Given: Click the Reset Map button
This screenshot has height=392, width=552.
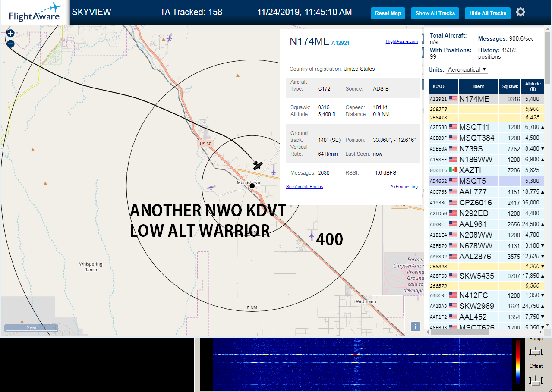Looking at the screenshot, I should click(x=388, y=13).
